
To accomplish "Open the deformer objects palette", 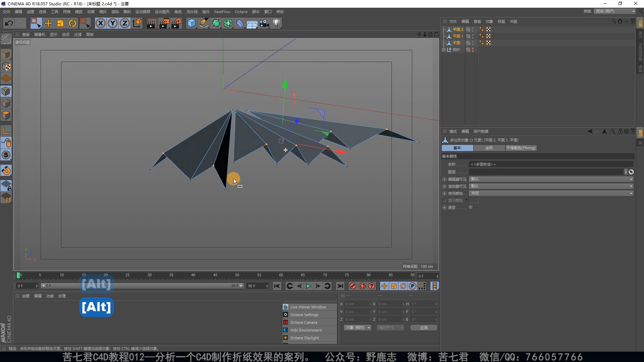I will click(x=240, y=23).
